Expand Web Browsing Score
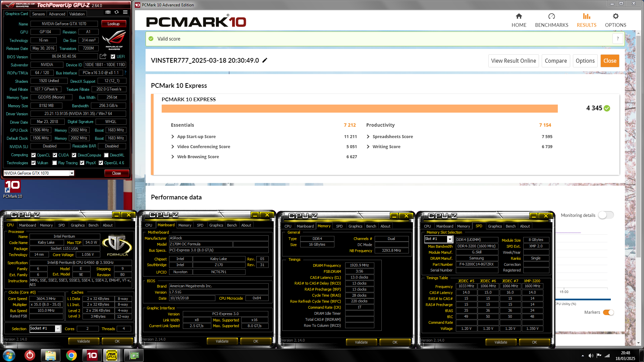Image resolution: width=644 pixels, height=362 pixels. (x=173, y=157)
